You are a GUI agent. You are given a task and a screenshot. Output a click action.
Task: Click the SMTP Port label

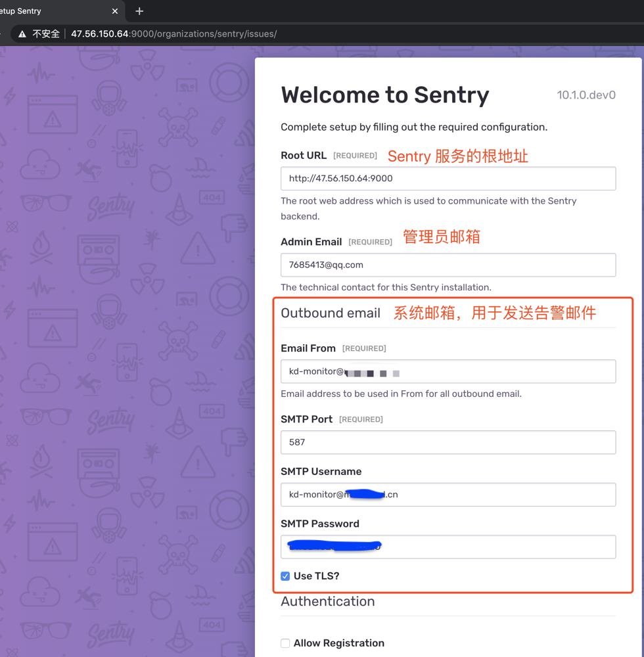coord(306,419)
